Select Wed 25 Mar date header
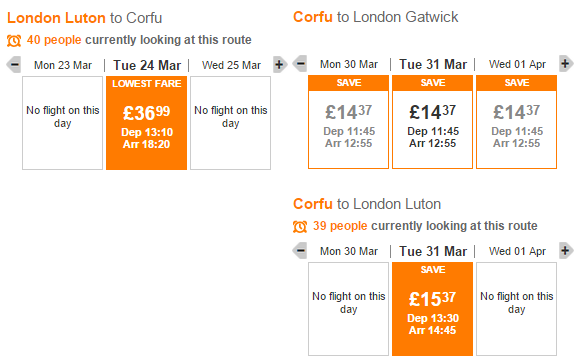This screenshot has height=362, width=580. tap(231, 65)
